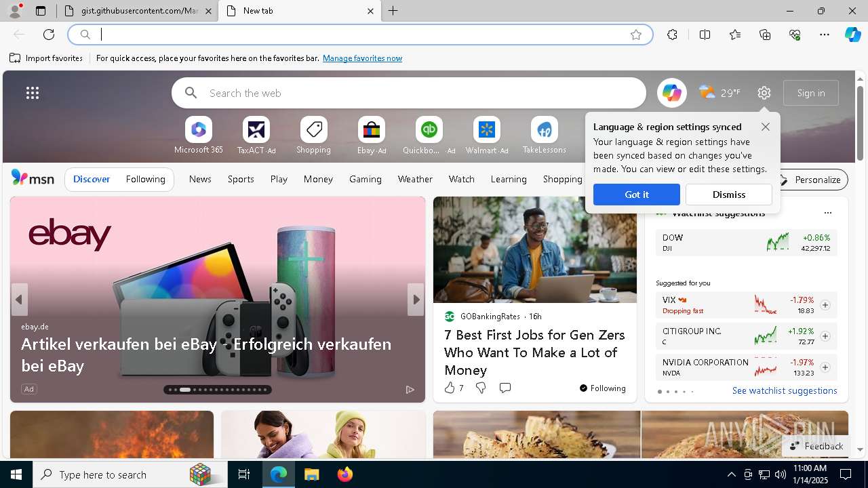Open the Money category
Screen dimensions: 868x488
click(x=318, y=179)
